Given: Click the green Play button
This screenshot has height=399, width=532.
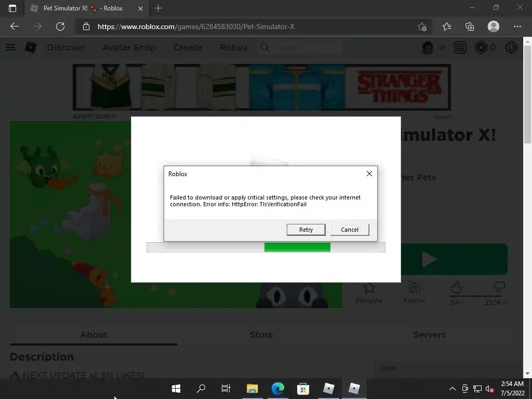Looking at the screenshot, I should click(454, 259).
